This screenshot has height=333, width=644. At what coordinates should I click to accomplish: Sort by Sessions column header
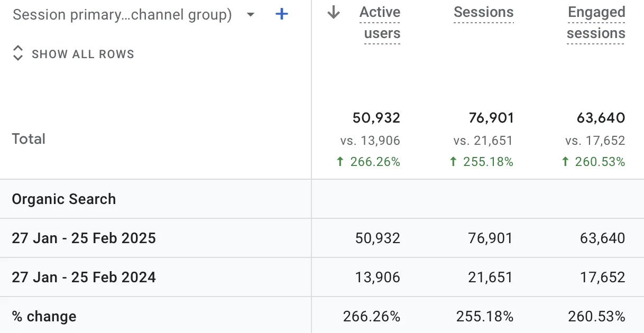point(484,12)
